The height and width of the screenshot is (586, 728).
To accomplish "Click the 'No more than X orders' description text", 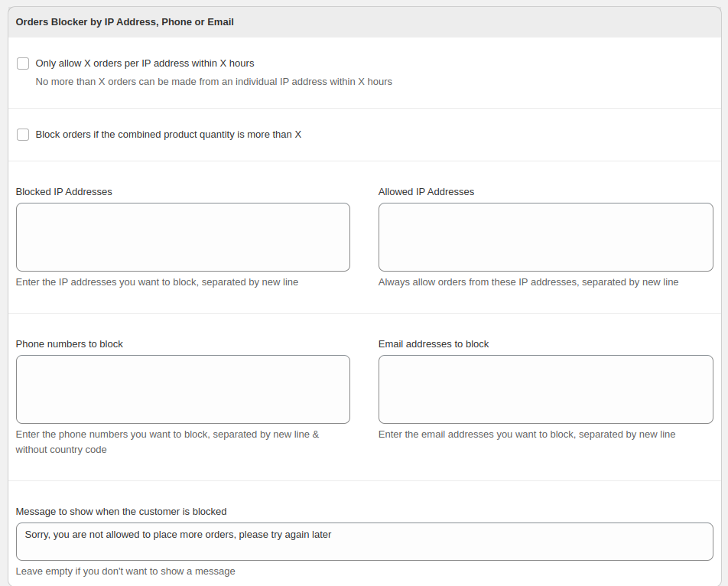I will [214, 82].
